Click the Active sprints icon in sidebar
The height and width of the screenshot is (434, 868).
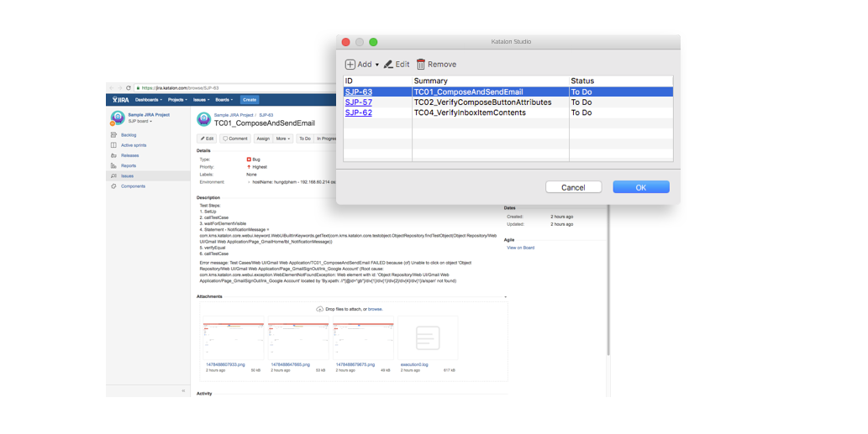(x=113, y=145)
